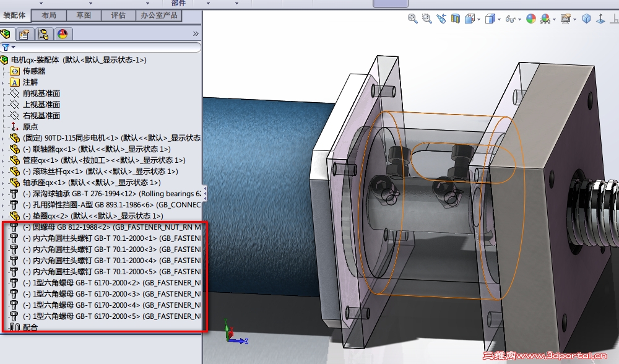Select 内六角圆柱头螺钉 GB-T 70.1-2000<4>
Screen dimensions: 619x364
point(112,261)
